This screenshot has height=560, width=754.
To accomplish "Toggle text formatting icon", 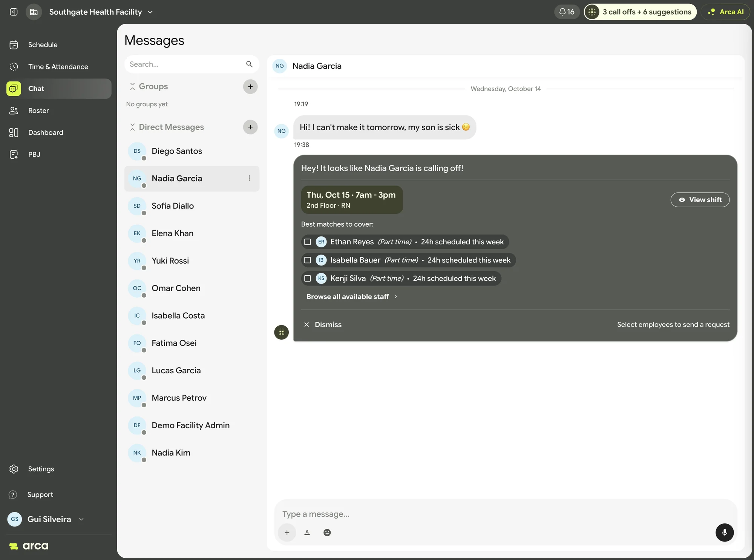I will (x=307, y=532).
